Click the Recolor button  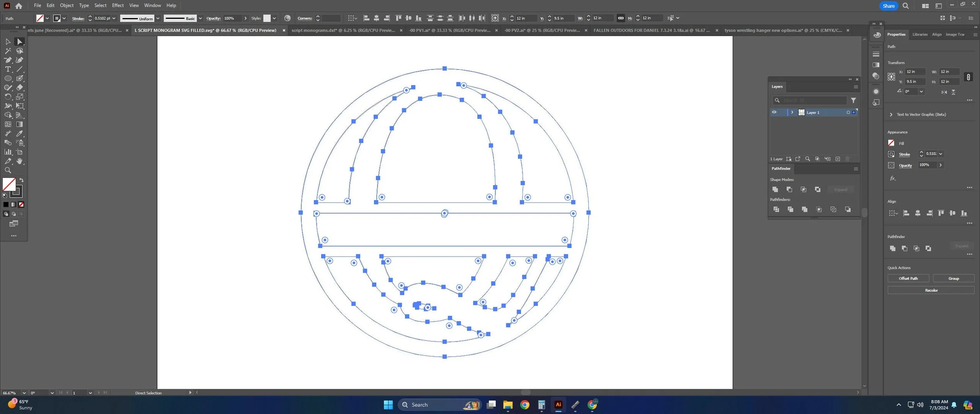tap(931, 290)
